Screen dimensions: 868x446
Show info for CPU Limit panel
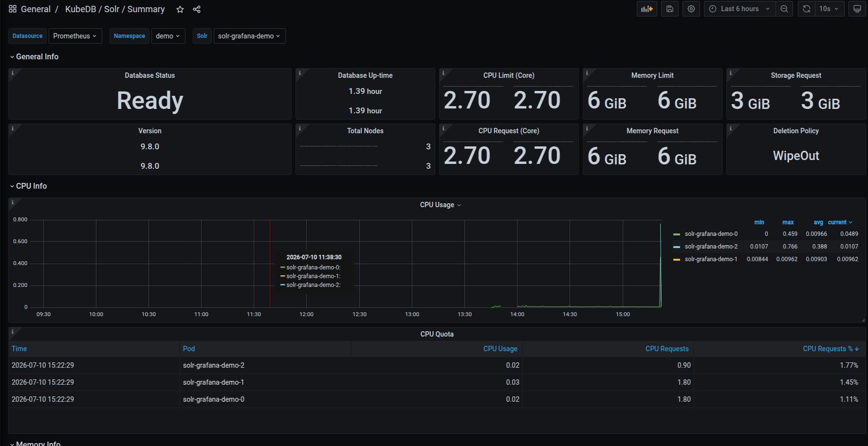coord(443,73)
